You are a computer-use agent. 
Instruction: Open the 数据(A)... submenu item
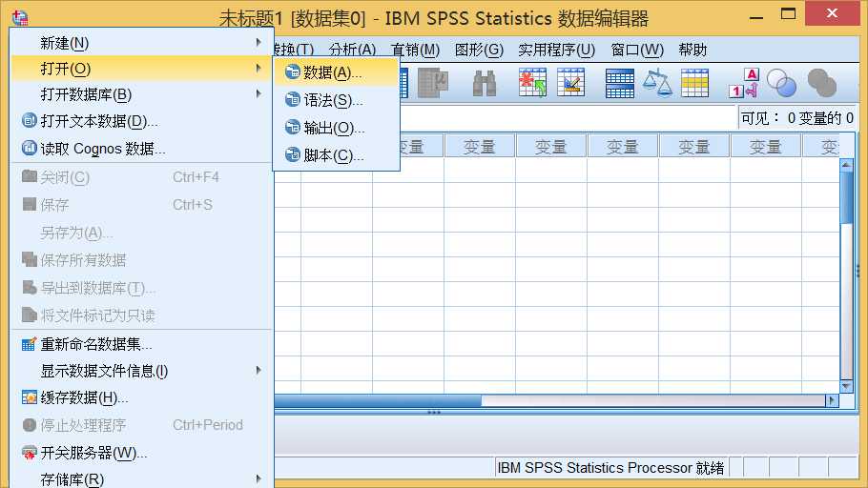pyautogui.click(x=336, y=72)
